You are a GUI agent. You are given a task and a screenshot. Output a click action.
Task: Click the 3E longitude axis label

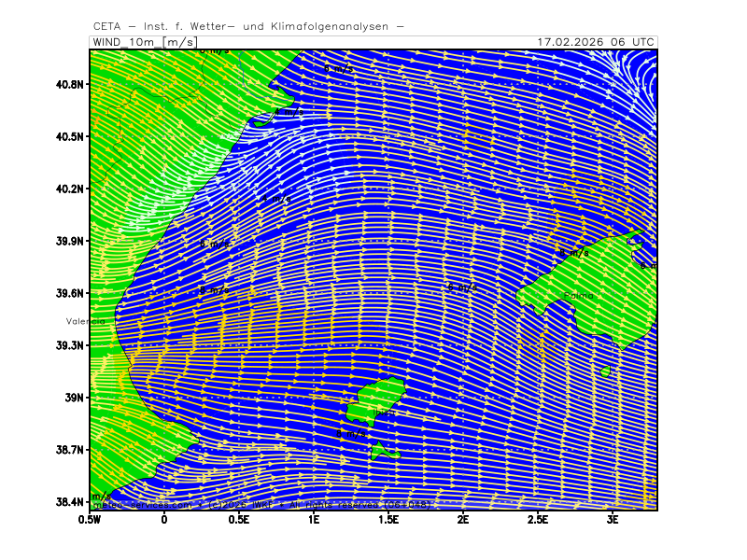(x=613, y=519)
